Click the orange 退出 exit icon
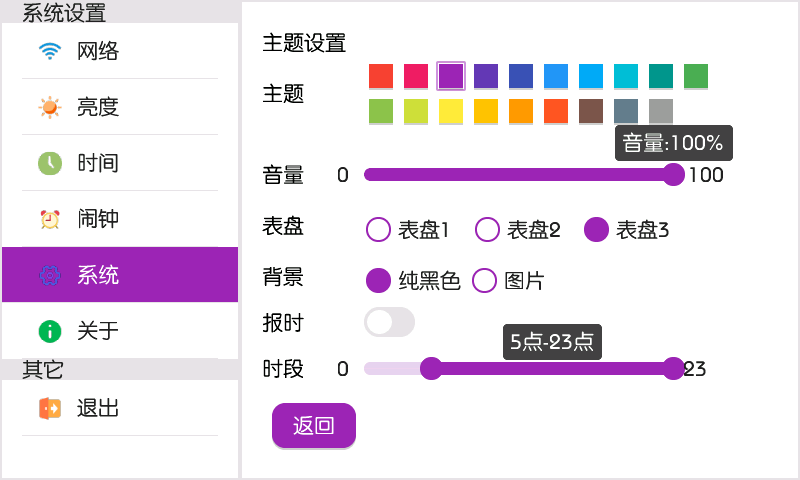This screenshot has width=800, height=480. tap(50, 408)
